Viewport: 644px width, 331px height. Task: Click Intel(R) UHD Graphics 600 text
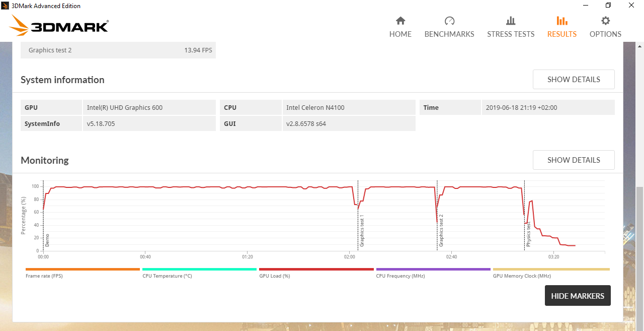tap(125, 107)
